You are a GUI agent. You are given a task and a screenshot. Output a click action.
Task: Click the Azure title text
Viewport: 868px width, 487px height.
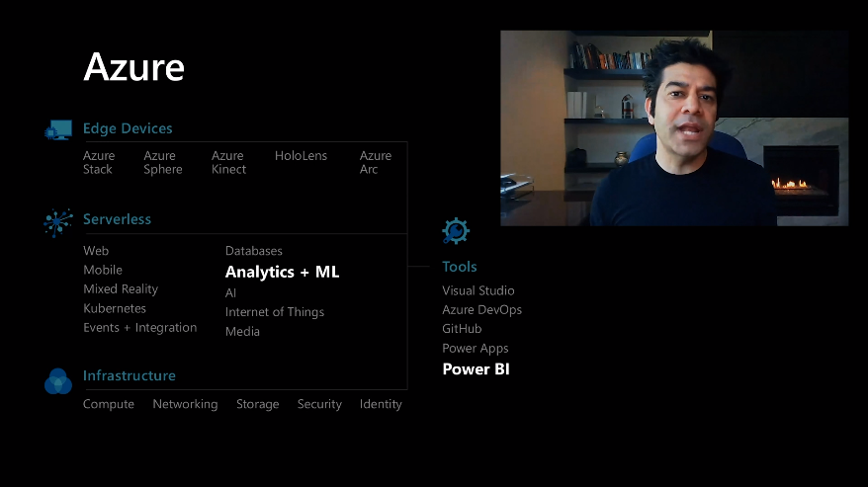click(x=134, y=67)
